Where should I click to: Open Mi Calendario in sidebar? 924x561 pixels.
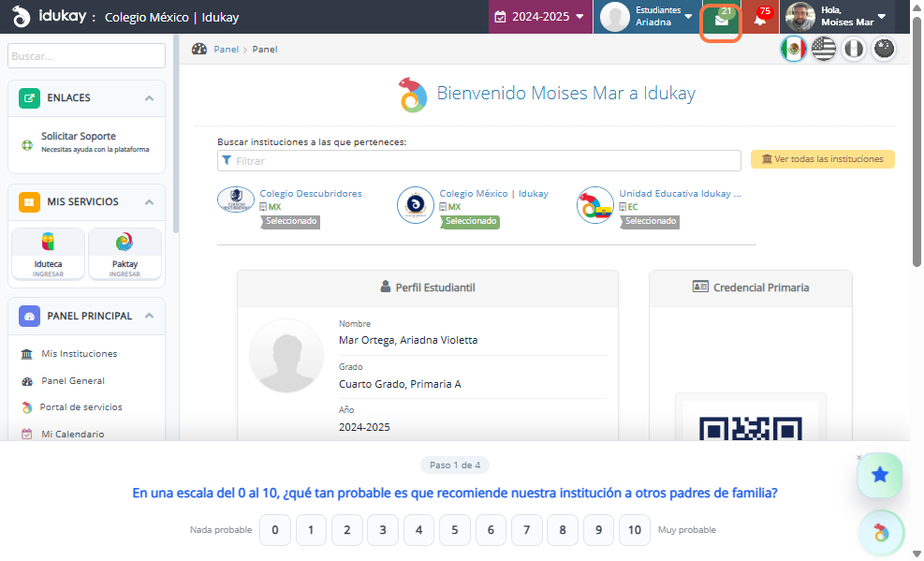(72, 435)
